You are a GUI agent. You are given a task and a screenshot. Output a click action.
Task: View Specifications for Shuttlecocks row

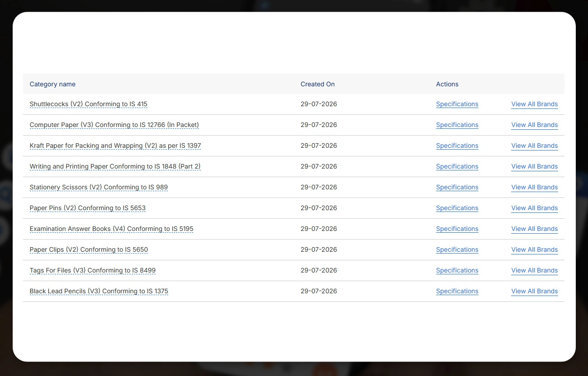point(457,104)
